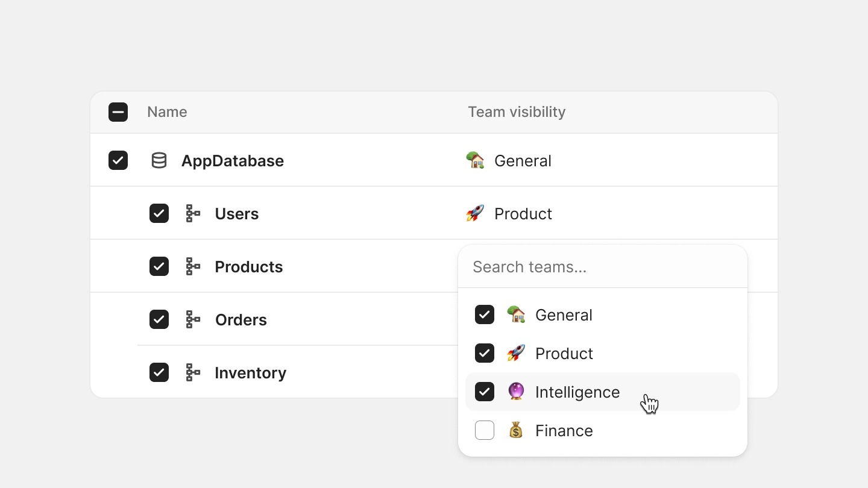Viewport: 868px width, 488px height.
Task: Click the Inventory table schema icon
Action: (193, 373)
